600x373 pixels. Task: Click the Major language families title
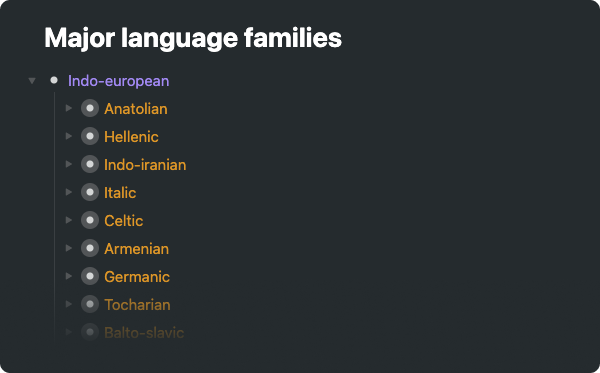[x=193, y=38]
